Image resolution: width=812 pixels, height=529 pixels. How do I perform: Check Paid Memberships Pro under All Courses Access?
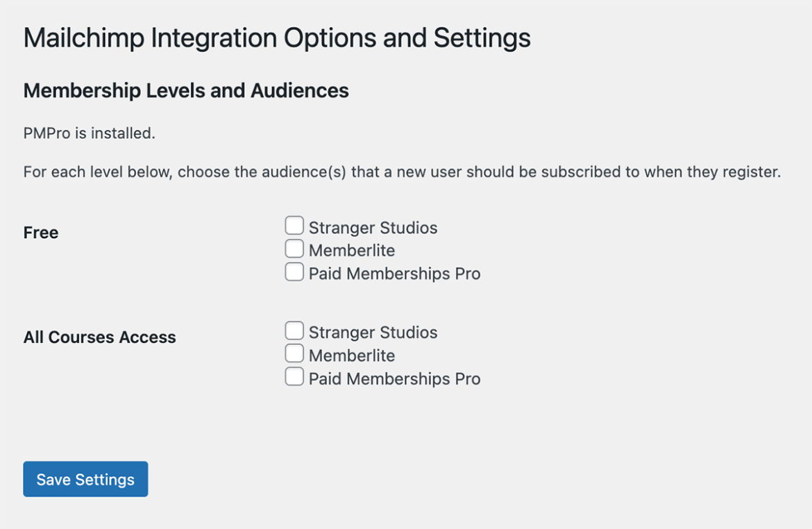(x=294, y=376)
